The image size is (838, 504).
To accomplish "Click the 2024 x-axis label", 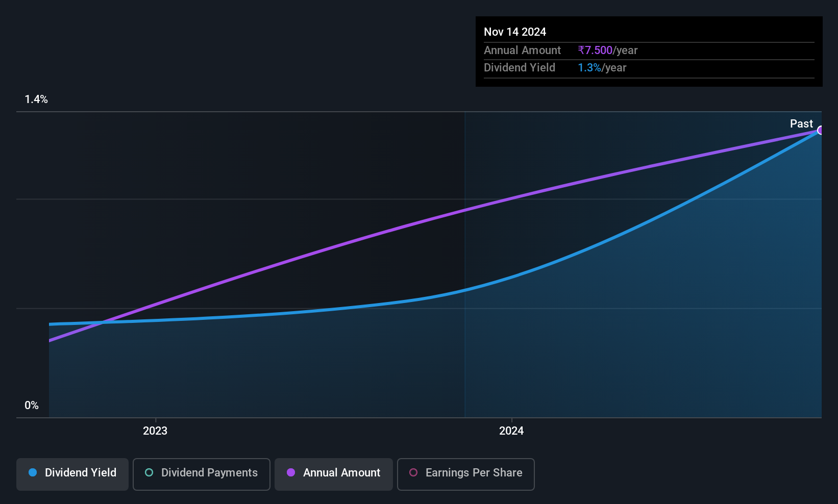I will (x=511, y=431).
